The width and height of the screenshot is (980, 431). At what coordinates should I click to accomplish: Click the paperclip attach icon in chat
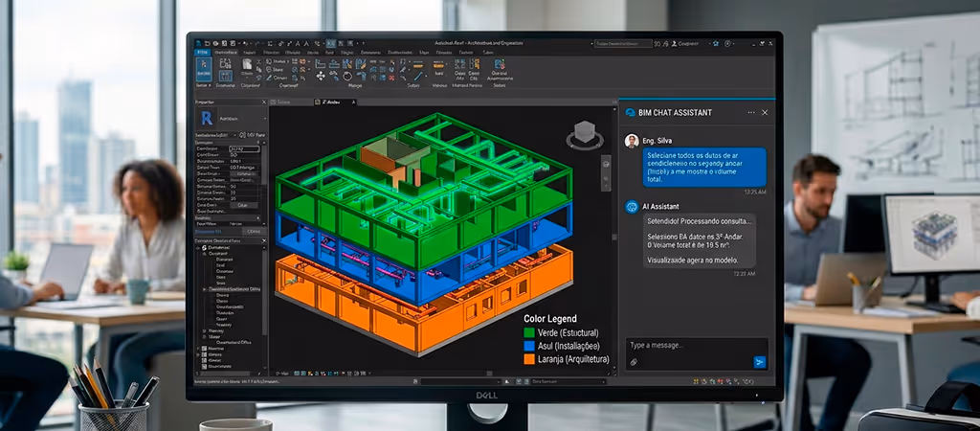[634, 362]
